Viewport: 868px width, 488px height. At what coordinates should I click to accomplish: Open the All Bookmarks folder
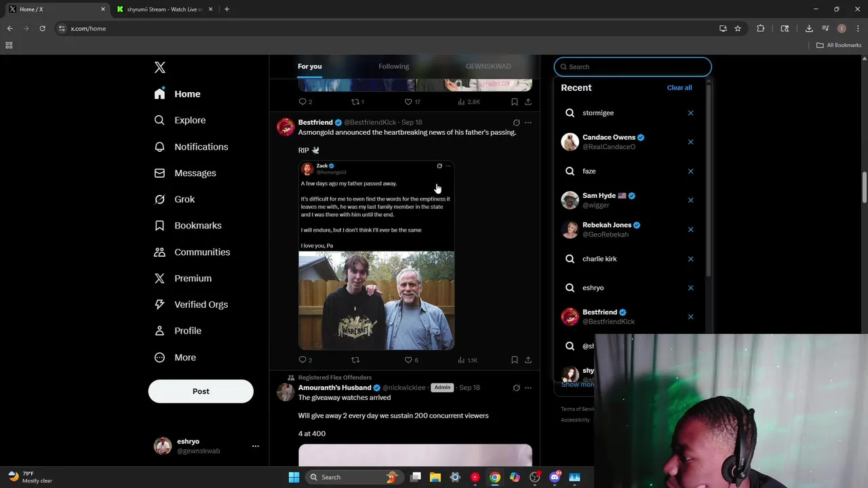point(839,45)
